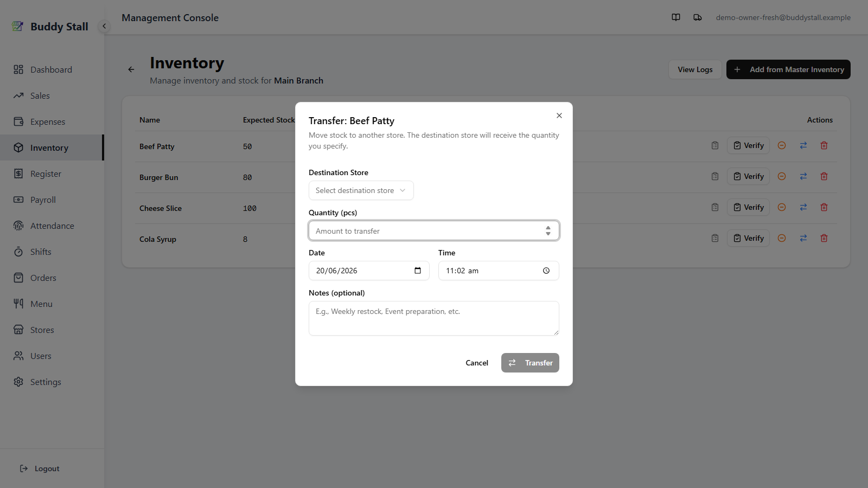Verify the Cola Syrup stock
The height and width of the screenshot is (488, 868).
[x=748, y=238]
